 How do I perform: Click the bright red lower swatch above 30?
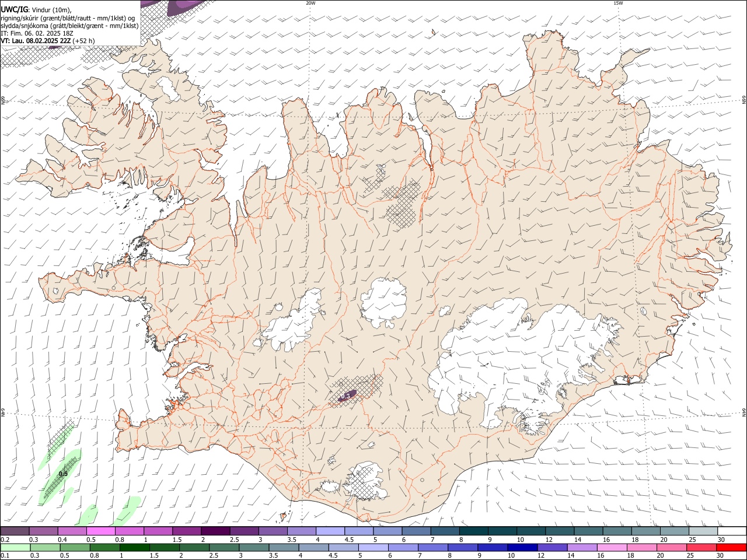(731, 547)
